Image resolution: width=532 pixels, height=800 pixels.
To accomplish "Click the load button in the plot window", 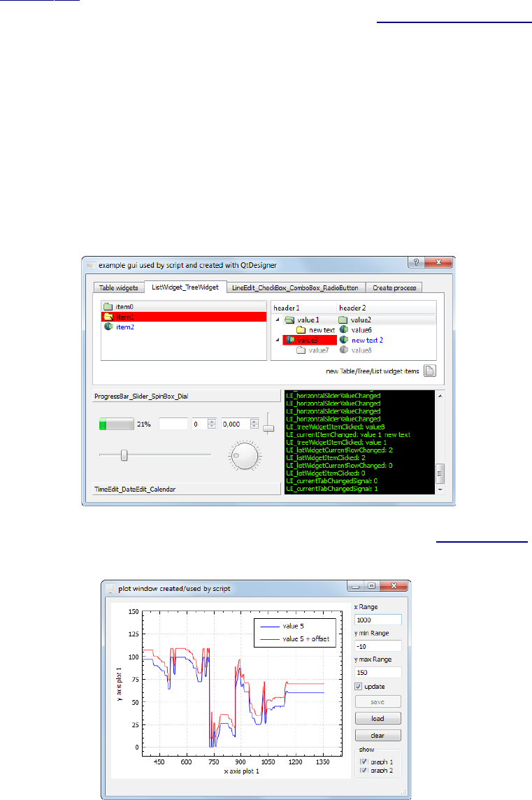I will pyautogui.click(x=378, y=718).
